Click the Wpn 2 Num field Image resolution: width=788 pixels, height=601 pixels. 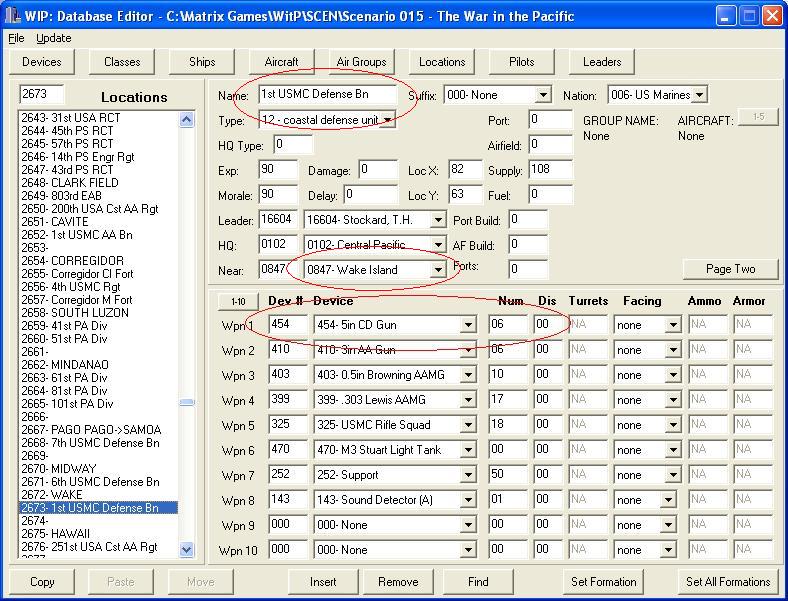click(508, 349)
